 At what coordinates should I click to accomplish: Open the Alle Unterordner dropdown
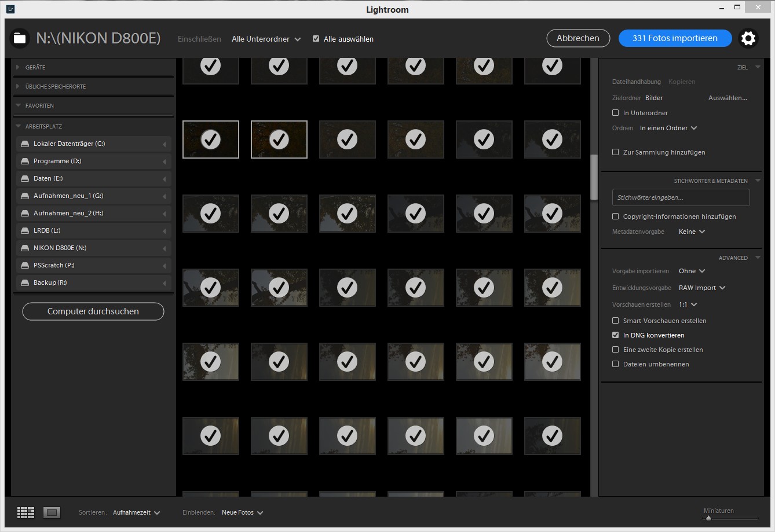(266, 39)
